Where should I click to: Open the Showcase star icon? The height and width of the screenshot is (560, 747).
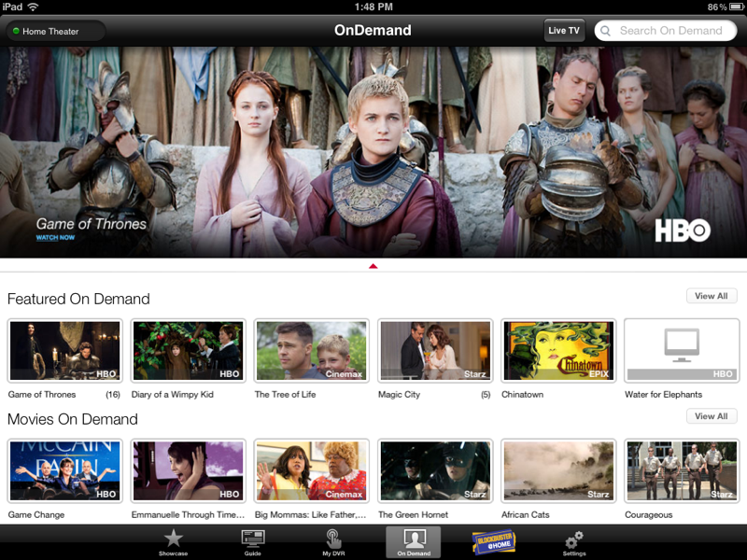[173, 539]
